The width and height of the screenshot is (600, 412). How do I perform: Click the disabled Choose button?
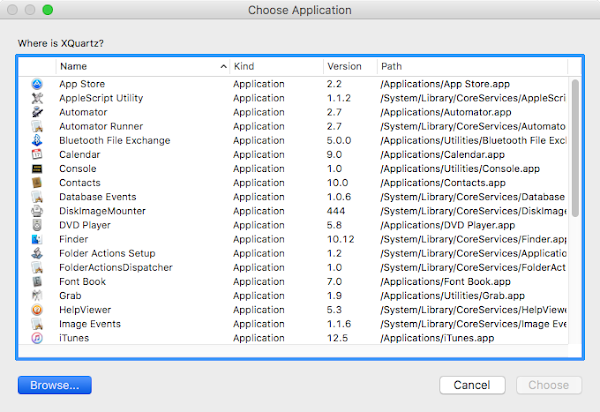point(549,385)
